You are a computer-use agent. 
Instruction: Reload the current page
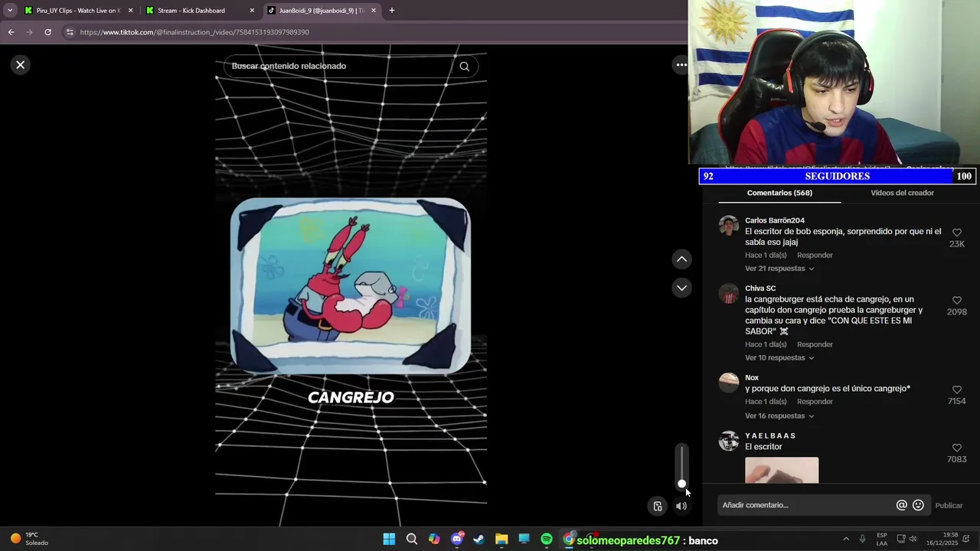[47, 32]
